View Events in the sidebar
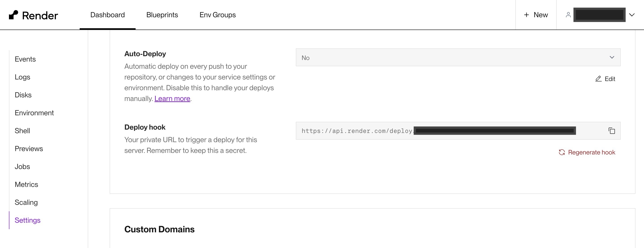This screenshot has width=644, height=248. coord(25,59)
